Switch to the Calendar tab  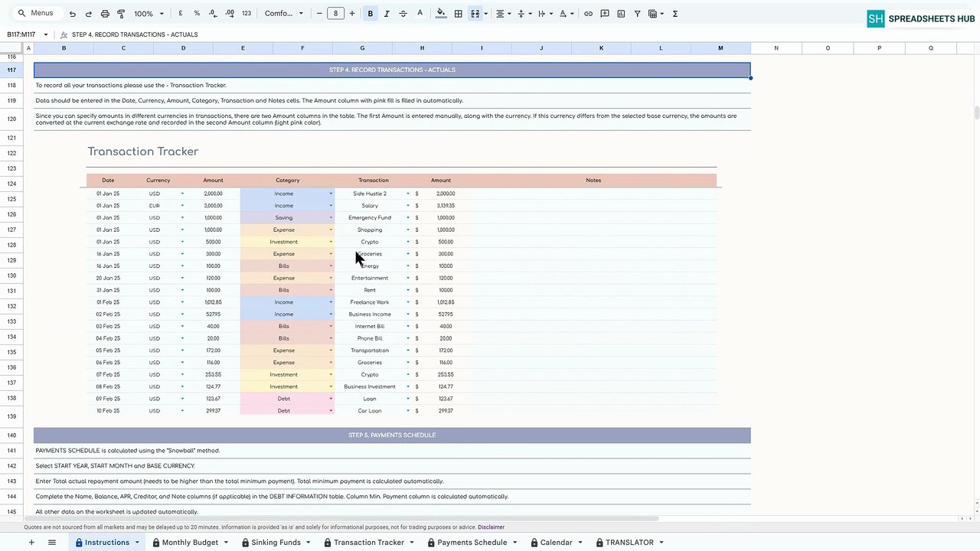pos(556,543)
